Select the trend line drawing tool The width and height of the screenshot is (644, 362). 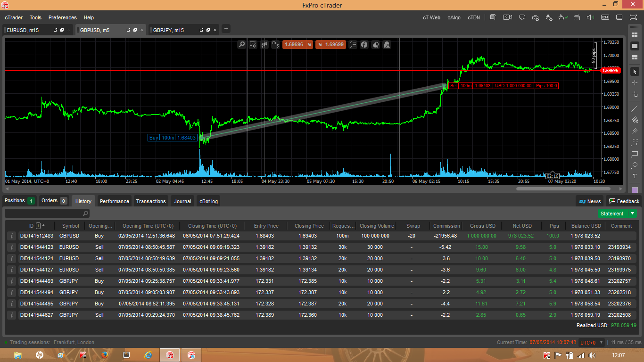[x=635, y=108]
